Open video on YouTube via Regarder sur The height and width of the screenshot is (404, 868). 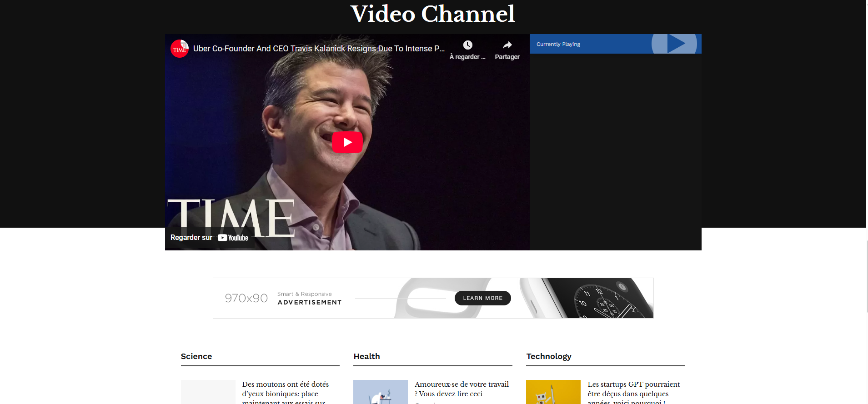click(209, 238)
